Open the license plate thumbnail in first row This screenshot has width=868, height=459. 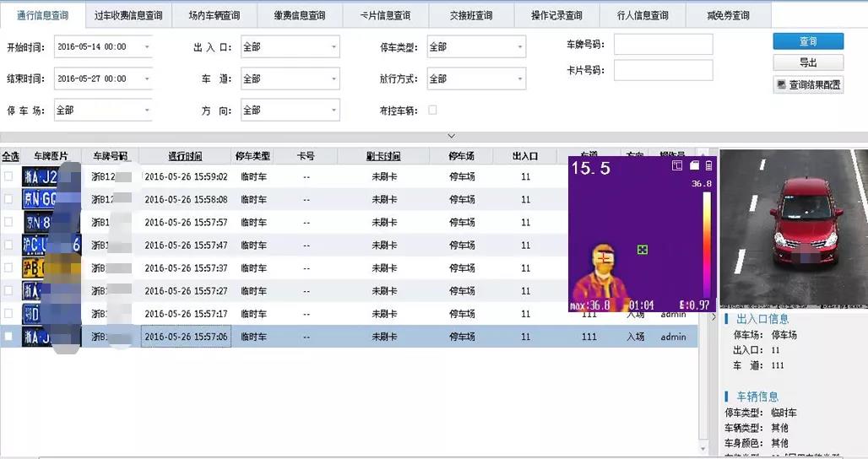pyautogui.click(x=40, y=176)
